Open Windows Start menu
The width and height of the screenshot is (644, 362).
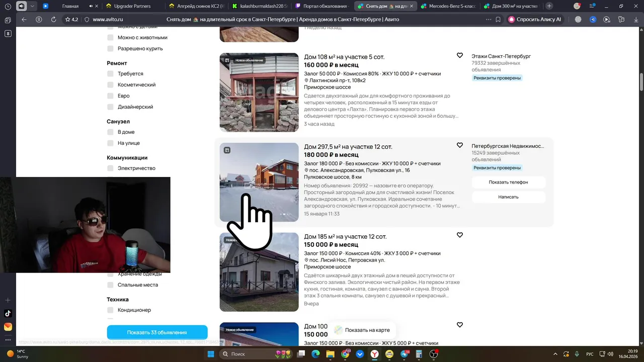(211, 354)
